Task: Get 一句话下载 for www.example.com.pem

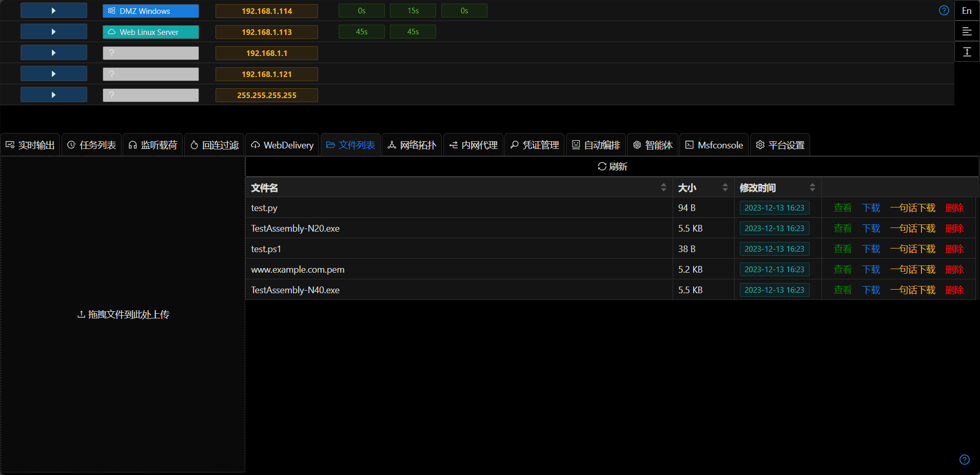Action: 913,269
